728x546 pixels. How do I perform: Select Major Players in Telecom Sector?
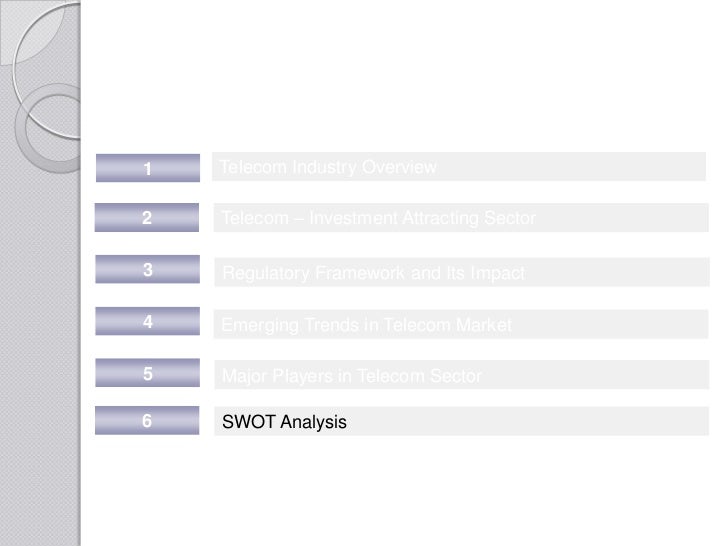click(x=351, y=377)
